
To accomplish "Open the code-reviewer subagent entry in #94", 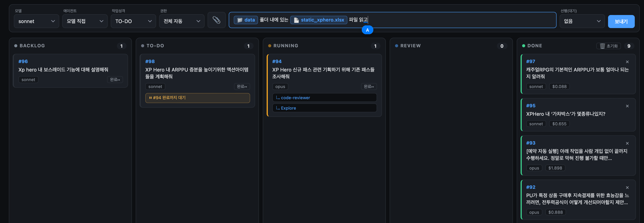I will click(324, 98).
